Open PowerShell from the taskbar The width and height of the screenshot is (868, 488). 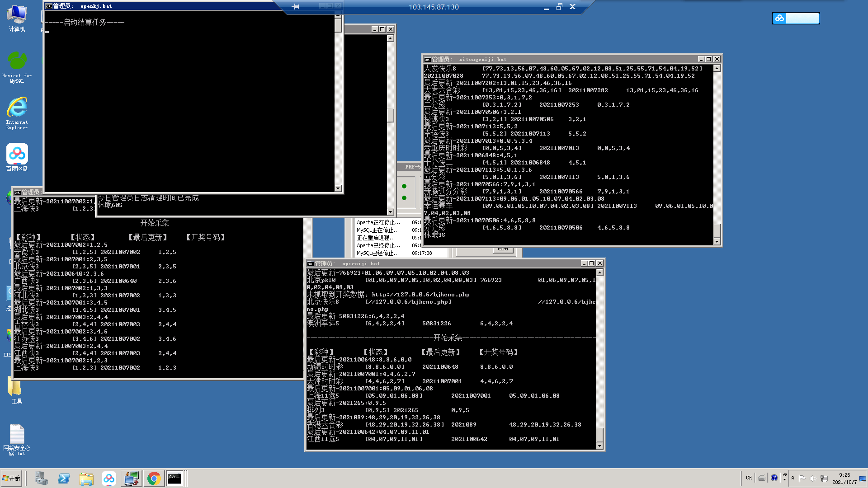[x=64, y=479]
